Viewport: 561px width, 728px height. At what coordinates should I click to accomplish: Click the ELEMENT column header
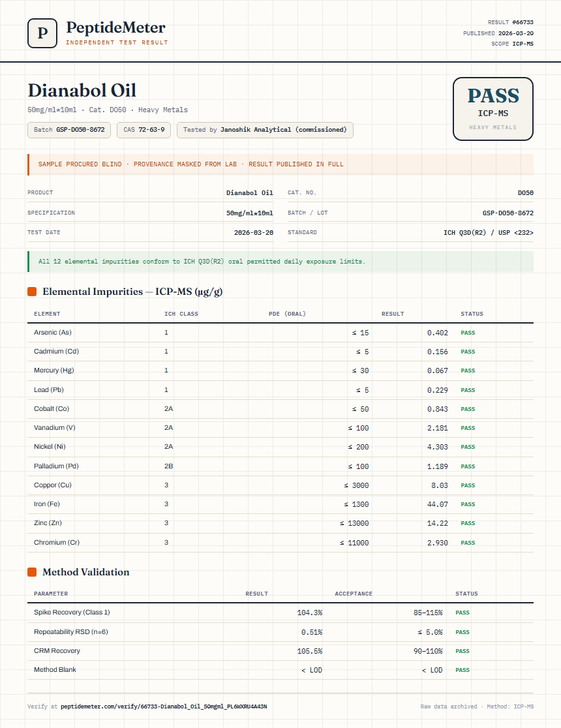coord(47,314)
